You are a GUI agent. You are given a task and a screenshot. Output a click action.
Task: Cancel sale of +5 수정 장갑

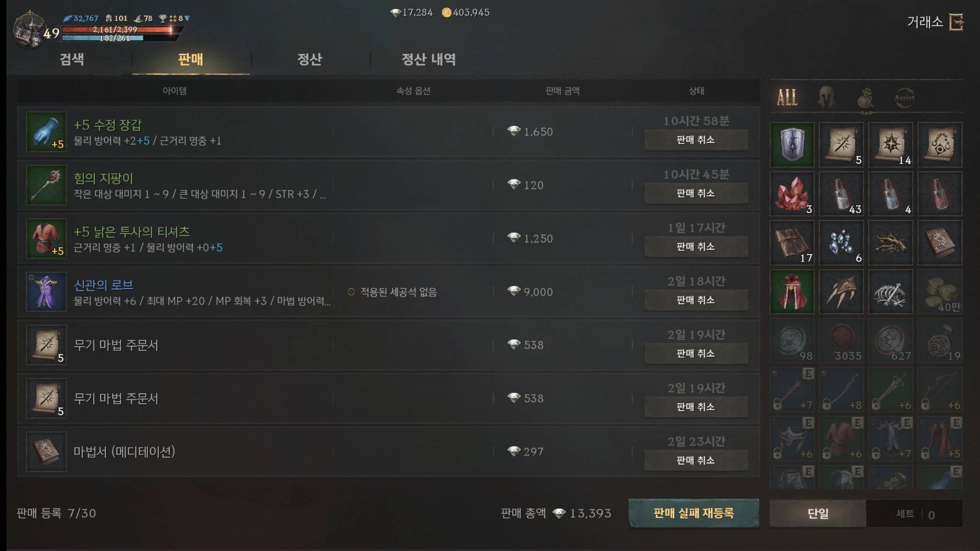pyautogui.click(x=696, y=140)
